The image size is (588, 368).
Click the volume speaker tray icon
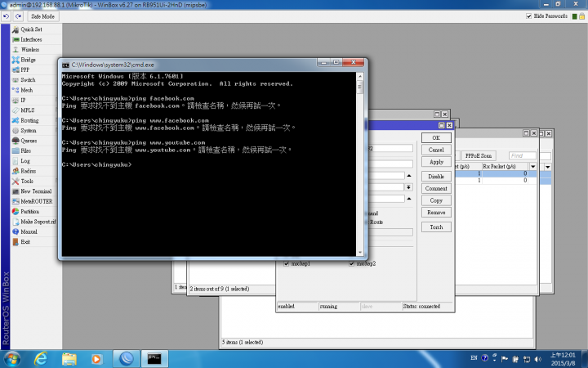click(538, 359)
